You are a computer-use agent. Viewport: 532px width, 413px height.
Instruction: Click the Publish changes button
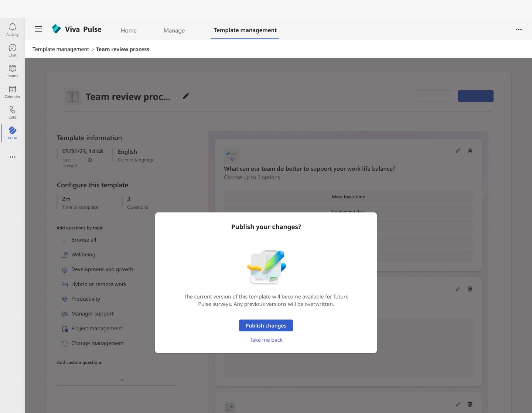[x=266, y=325]
